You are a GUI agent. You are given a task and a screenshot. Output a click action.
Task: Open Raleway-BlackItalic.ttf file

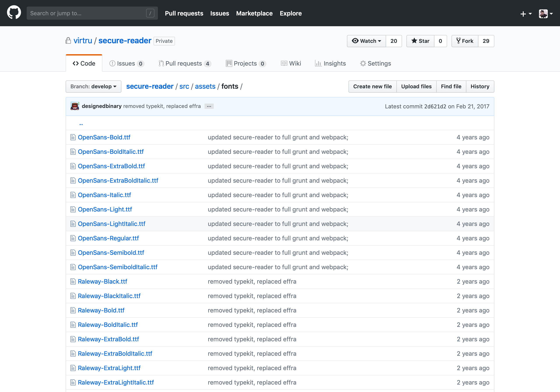pyautogui.click(x=109, y=296)
